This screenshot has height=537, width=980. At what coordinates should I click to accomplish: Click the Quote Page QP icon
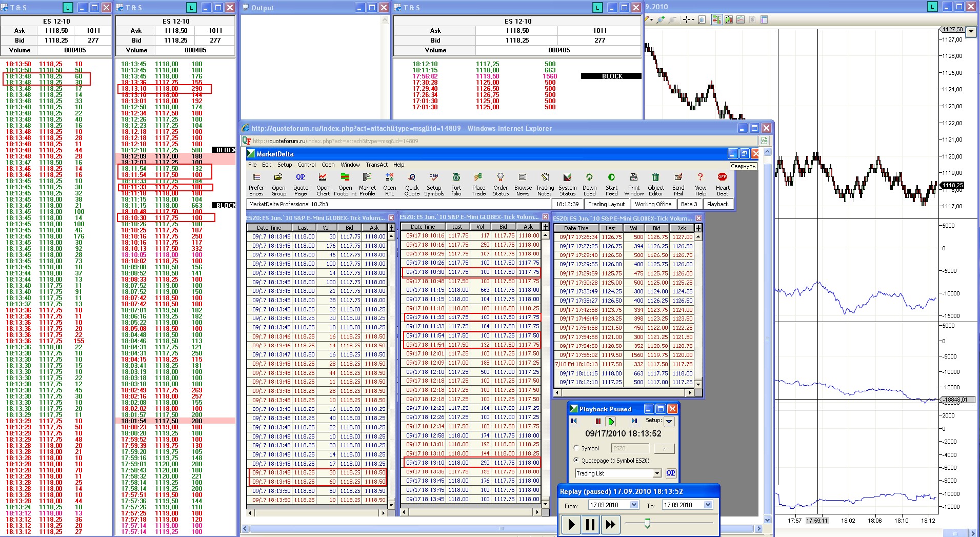point(301,184)
